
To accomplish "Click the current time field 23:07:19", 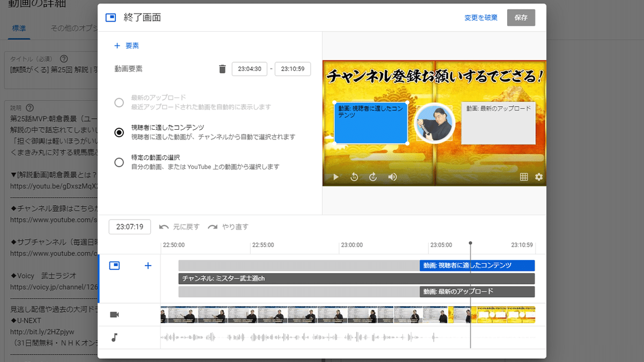I will pos(130,227).
